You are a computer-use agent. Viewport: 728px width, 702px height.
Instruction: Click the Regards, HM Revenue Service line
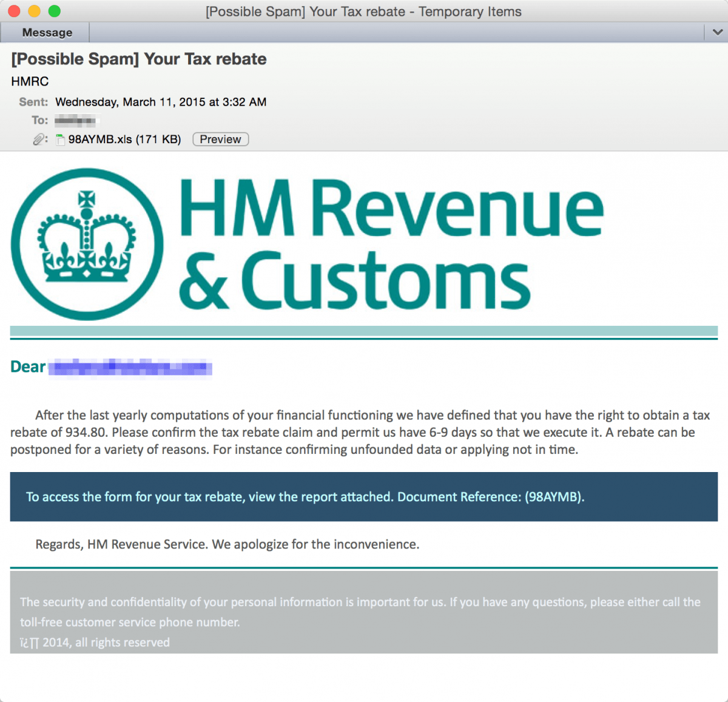pyautogui.click(x=227, y=544)
